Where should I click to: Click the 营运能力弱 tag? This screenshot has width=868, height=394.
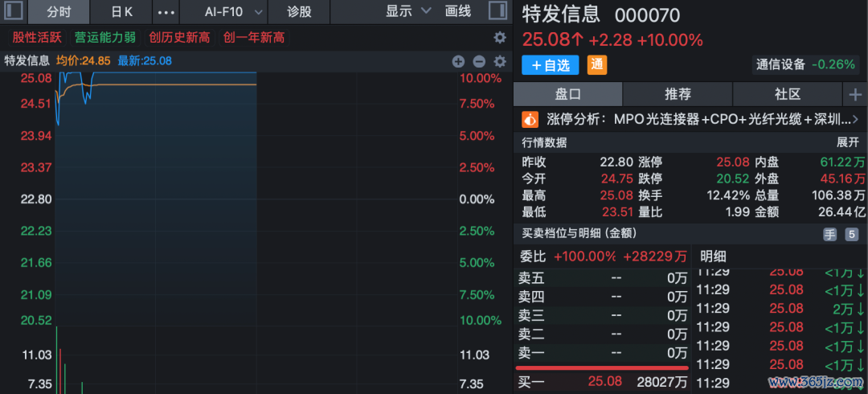[x=105, y=38]
